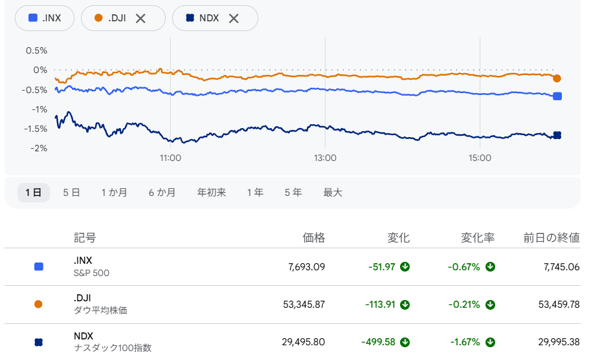The height and width of the screenshot is (364, 591).
Task: Click the orange .DJI chip circle icon
Action: point(98,17)
